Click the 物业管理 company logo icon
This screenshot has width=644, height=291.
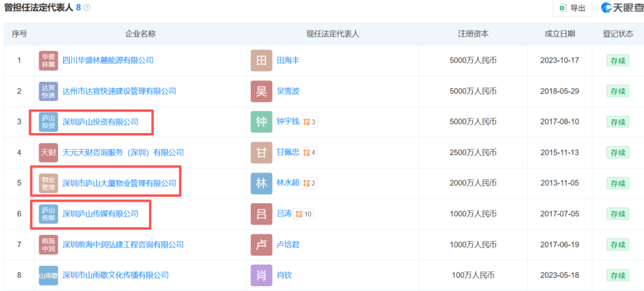point(48,183)
